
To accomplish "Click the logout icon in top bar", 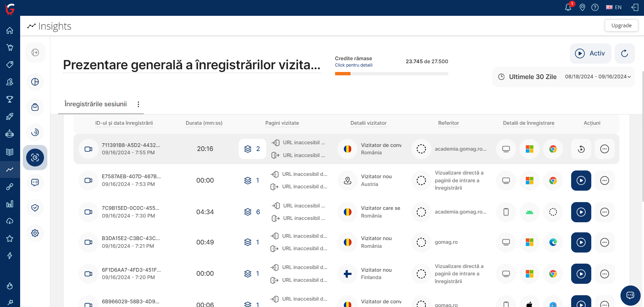I will 635,7.
